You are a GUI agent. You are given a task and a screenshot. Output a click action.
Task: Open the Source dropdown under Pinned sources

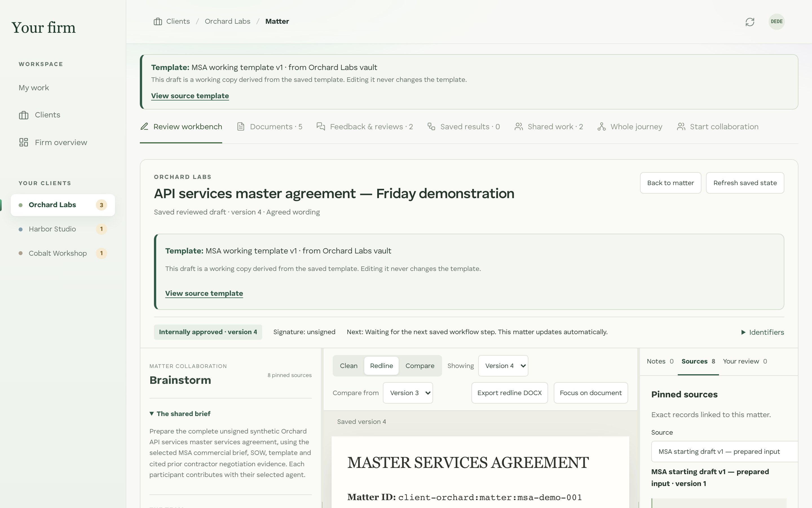tap(724, 452)
